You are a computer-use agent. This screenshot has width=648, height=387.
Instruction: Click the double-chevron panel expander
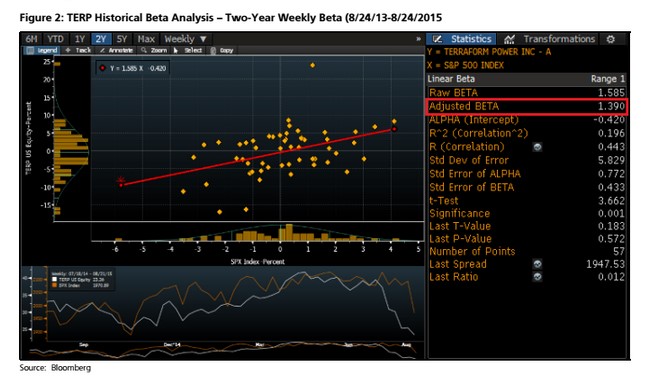(418, 39)
